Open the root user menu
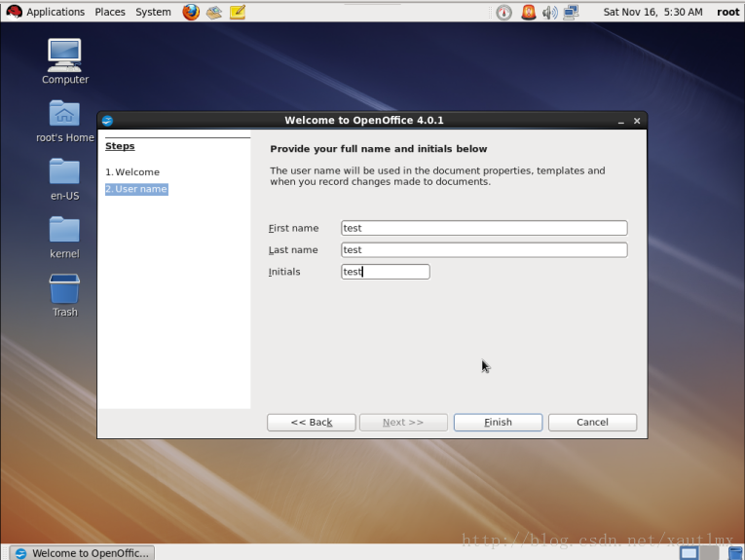Screen dimensions: 745x560 [727, 12]
